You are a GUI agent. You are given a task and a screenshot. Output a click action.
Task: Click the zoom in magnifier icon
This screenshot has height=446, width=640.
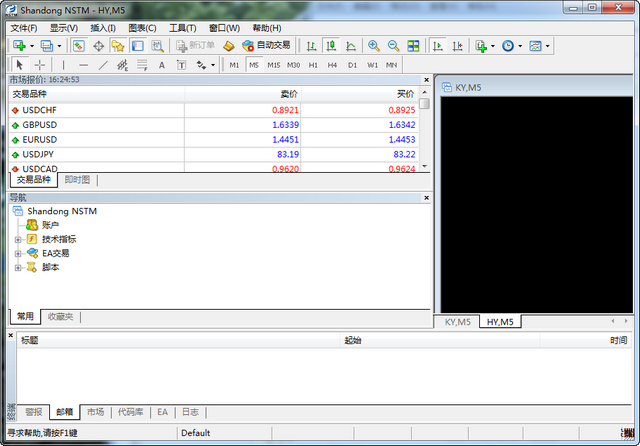[373, 46]
